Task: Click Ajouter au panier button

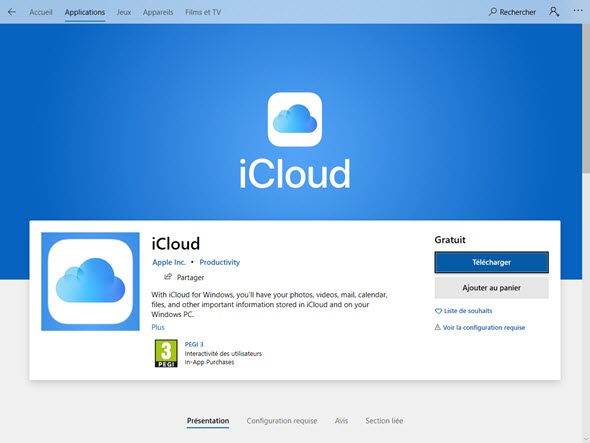Action: pyautogui.click(x=491, y=288)
